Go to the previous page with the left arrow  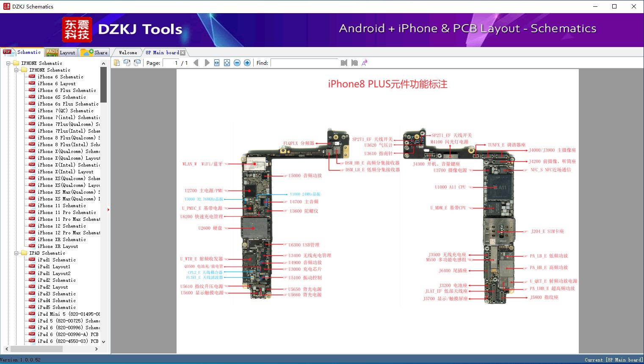pyautogui.click(x=196, y=63)
